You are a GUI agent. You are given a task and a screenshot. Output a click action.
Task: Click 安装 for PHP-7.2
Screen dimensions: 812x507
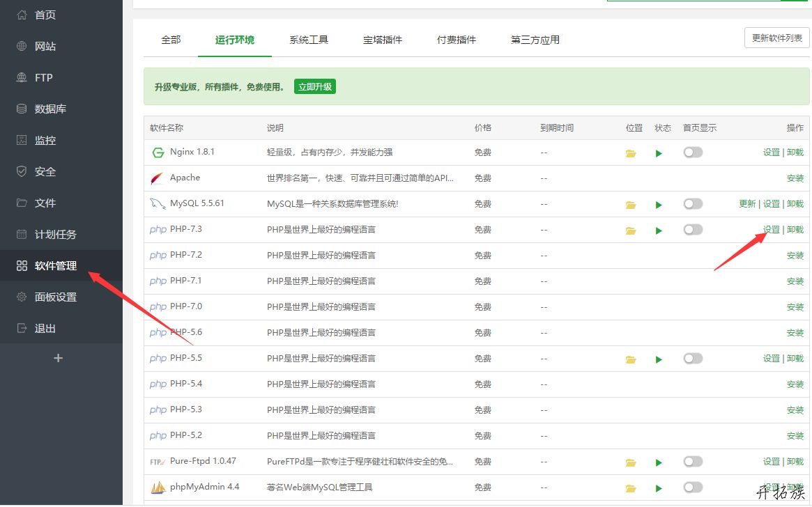[795, 256]
